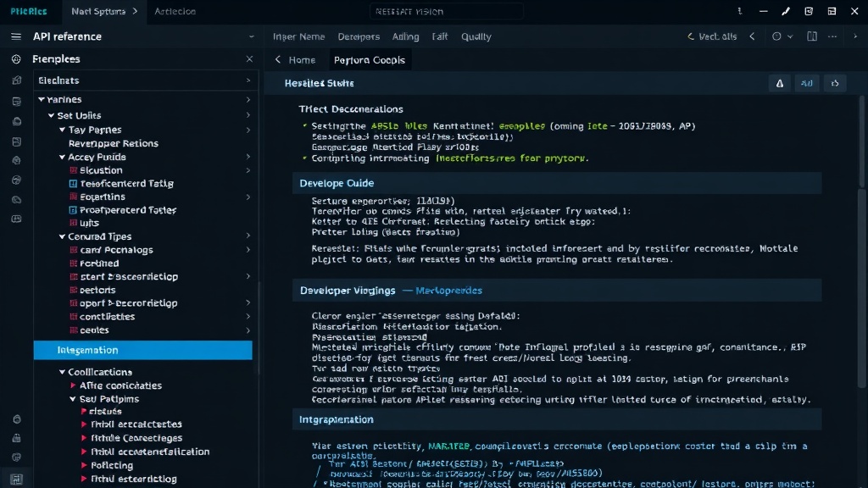
Task: Collapse the Conured Tipes tree node
Action: (x=62, y=237)
